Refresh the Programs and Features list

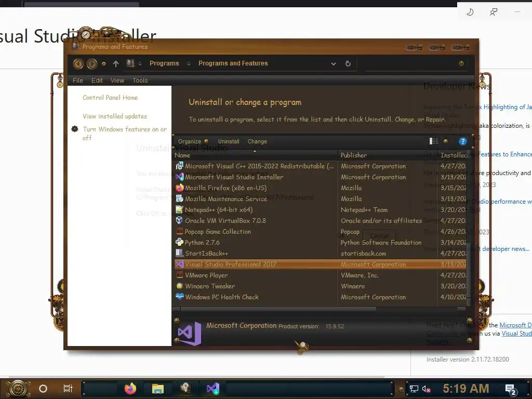(348, 63)
